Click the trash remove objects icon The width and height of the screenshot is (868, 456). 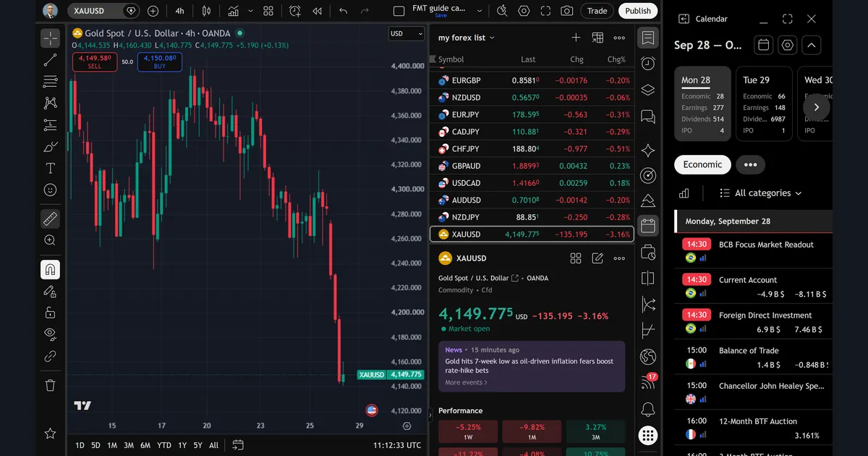click(x=50, y=385)
